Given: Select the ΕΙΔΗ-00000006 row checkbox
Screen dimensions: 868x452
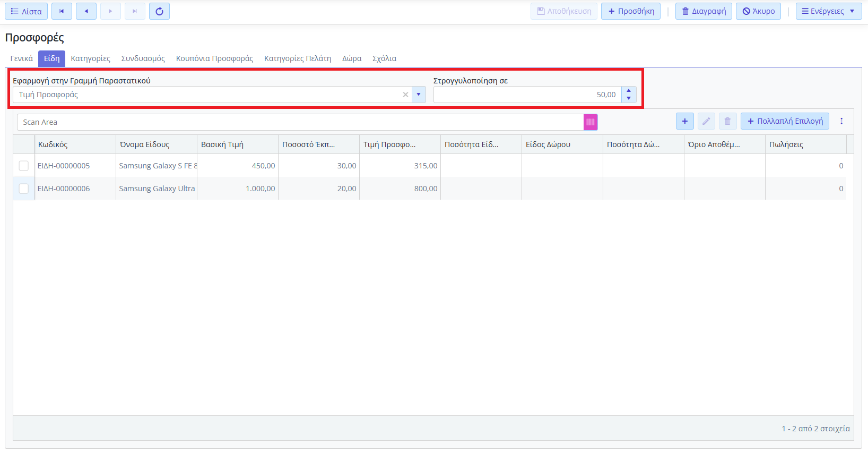Looking at the screenshot, I should (24, 189).
